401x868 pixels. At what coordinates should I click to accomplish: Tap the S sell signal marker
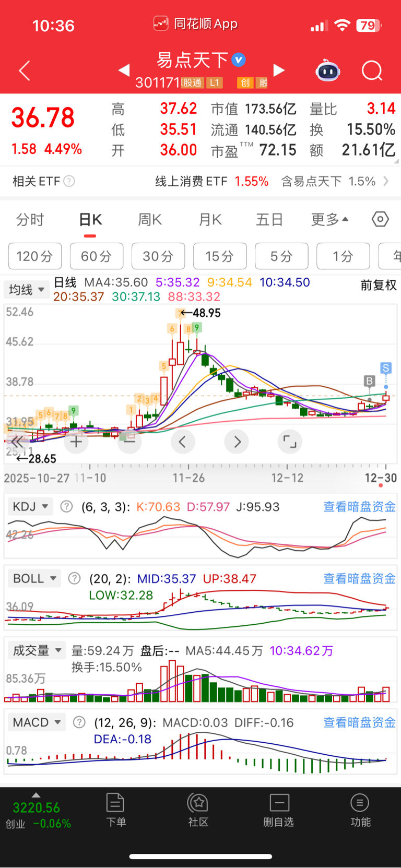386,368
